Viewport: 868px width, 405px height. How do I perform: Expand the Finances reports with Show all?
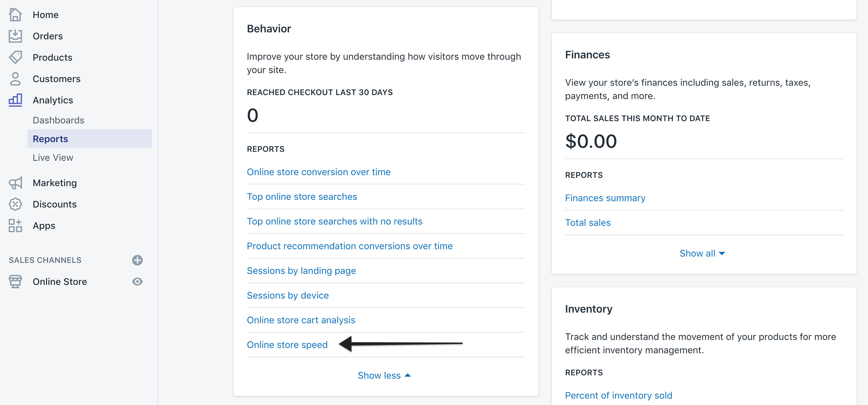click(702, 254)
